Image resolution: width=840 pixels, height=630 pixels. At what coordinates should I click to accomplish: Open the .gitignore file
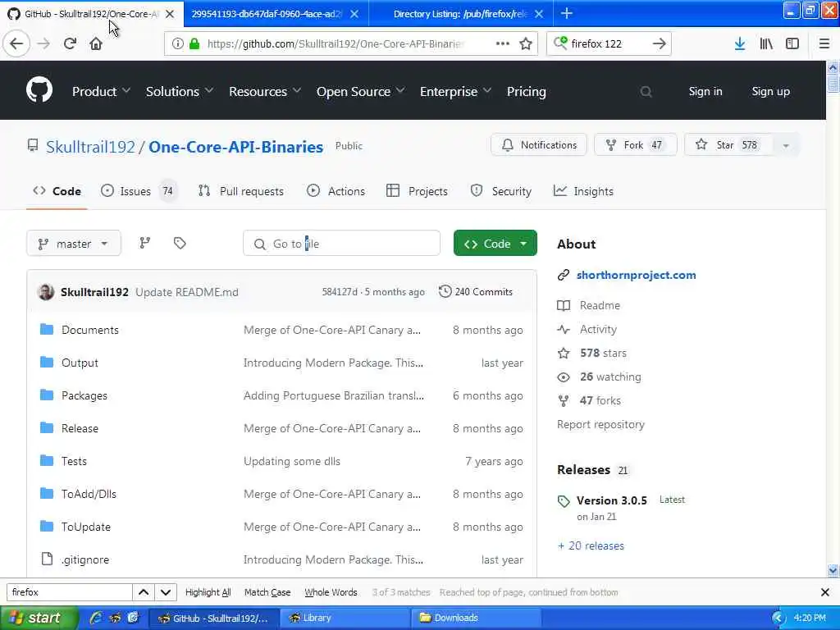coord(85,559)
